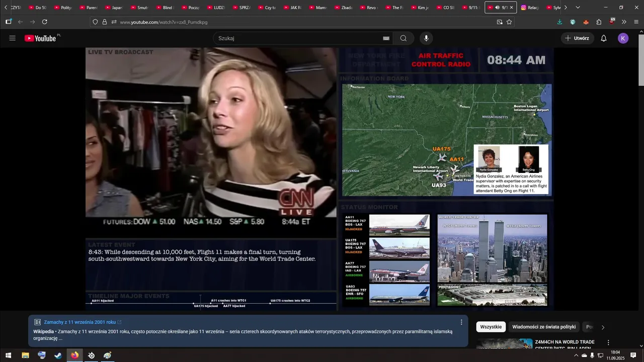Open the YouTube guide hamburger menu
The width and height of the screenshot is (644, 362).
pyautogui.click(x=13, y=38)
